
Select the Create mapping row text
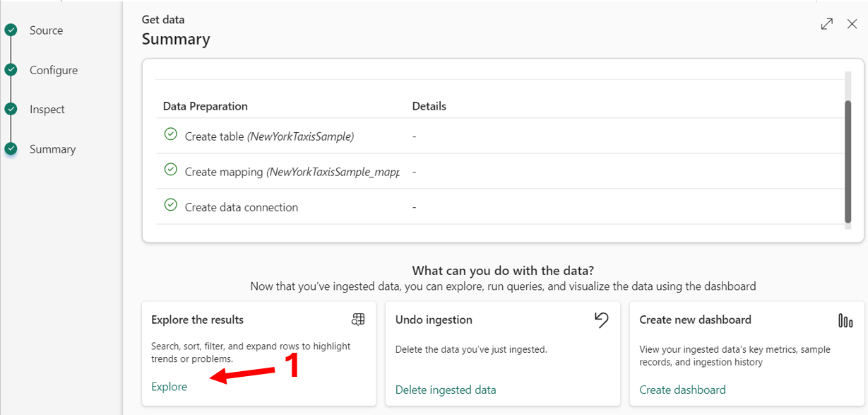(292, 172)
